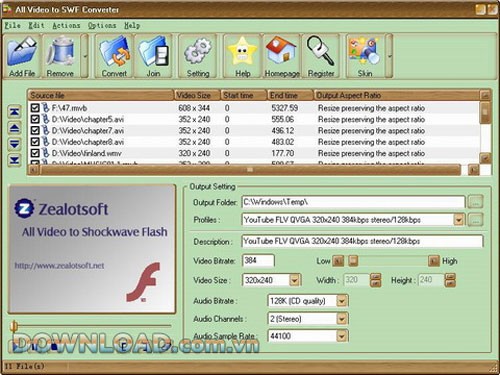Click the Output Aspect Ratio column header
The image size is (500, 375).
[x=397, y=95]
